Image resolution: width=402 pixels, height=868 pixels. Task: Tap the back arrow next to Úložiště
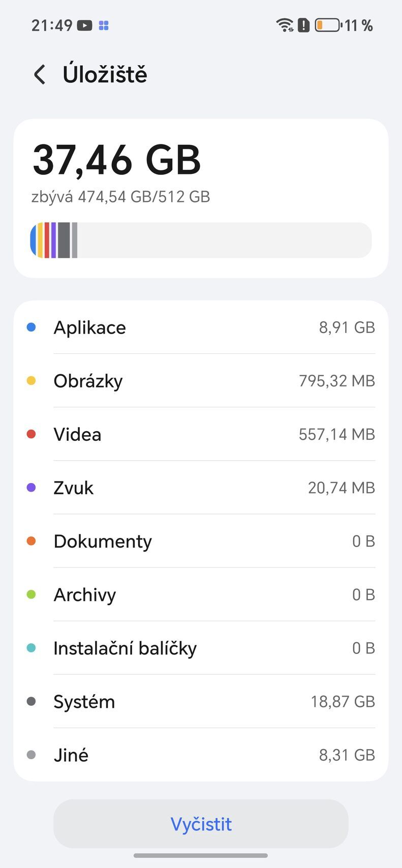40,75
